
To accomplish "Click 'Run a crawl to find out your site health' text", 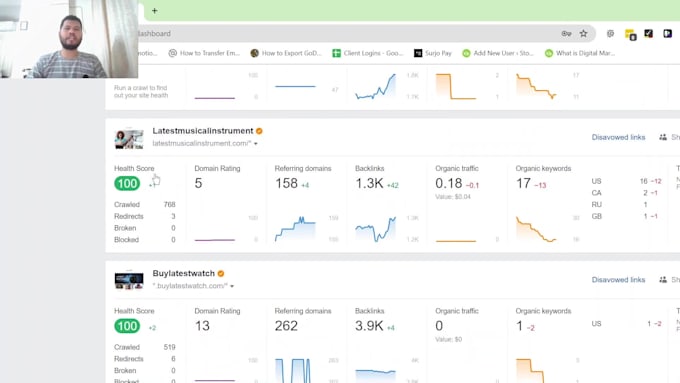I will pyautogui.click(x=141, y=92).
